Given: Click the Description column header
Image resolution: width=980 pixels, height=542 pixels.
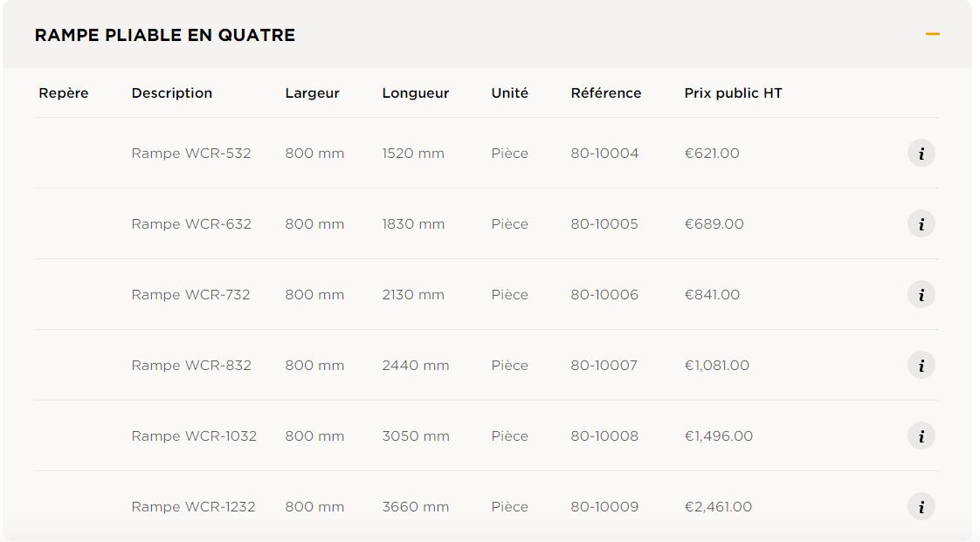Looking at the screenshot, I should point(172,93).
